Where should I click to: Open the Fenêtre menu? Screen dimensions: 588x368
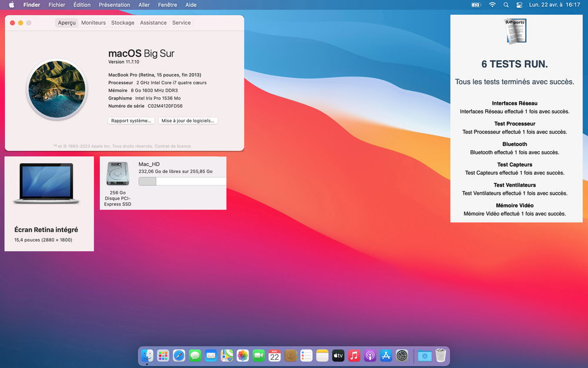[x=168, y=5]
